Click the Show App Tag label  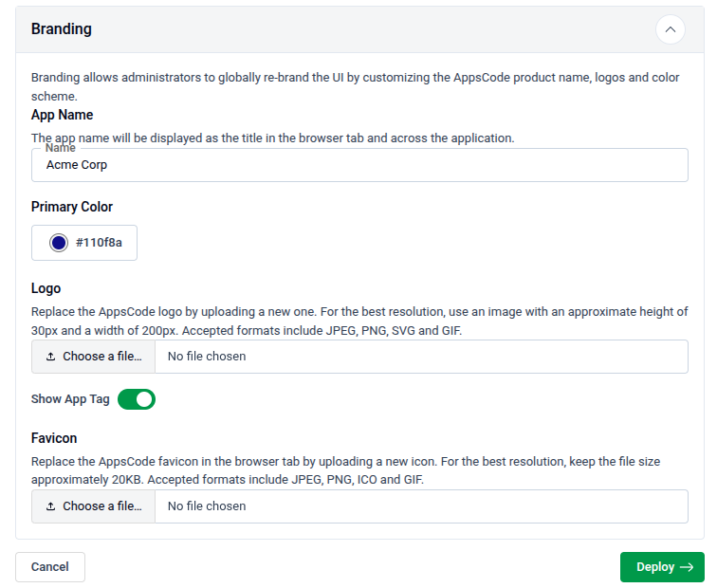[70, 399]
